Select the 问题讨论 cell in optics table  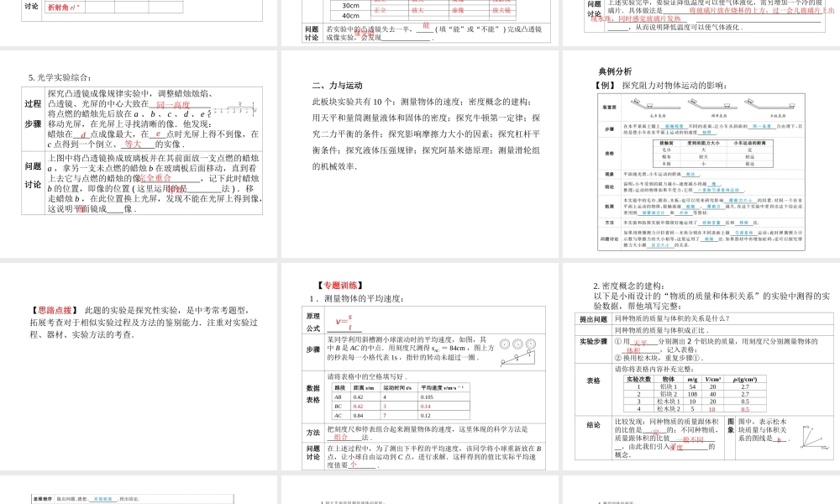point(33,182)
